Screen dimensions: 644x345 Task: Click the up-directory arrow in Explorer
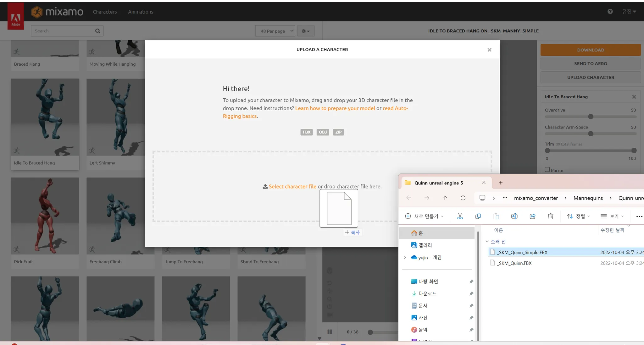coord(445,198)
